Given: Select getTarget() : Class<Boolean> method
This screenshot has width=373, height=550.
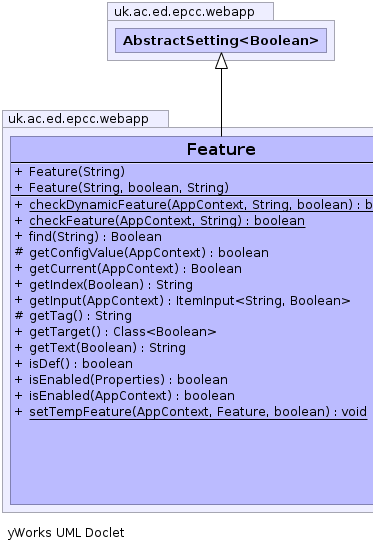Looking at the screenshot, I should 122,332.
